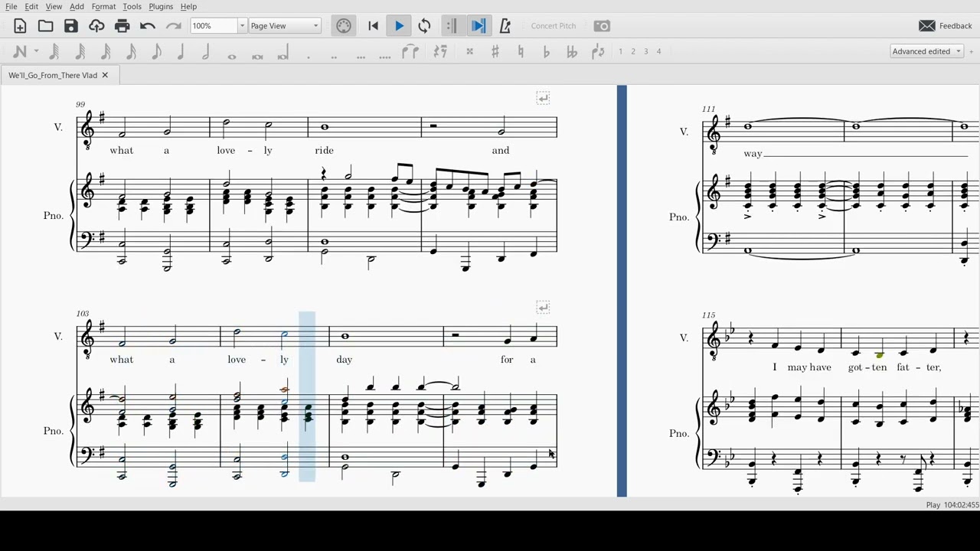Image resolution: width=980 pixels, height=551 pixels.
Task: Select Voice 4
Action: point(658,51)
